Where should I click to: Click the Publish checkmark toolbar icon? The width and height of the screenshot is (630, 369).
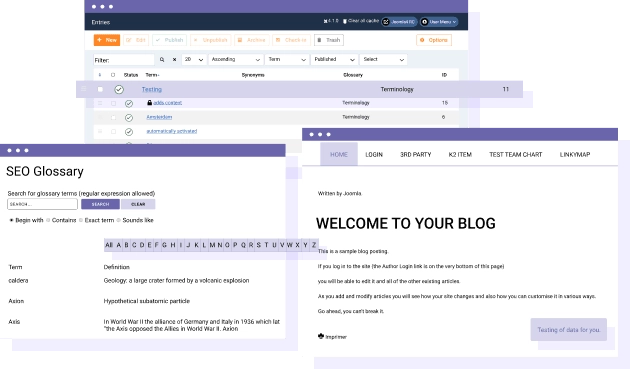pyautogui.click(x=158, y=40)
